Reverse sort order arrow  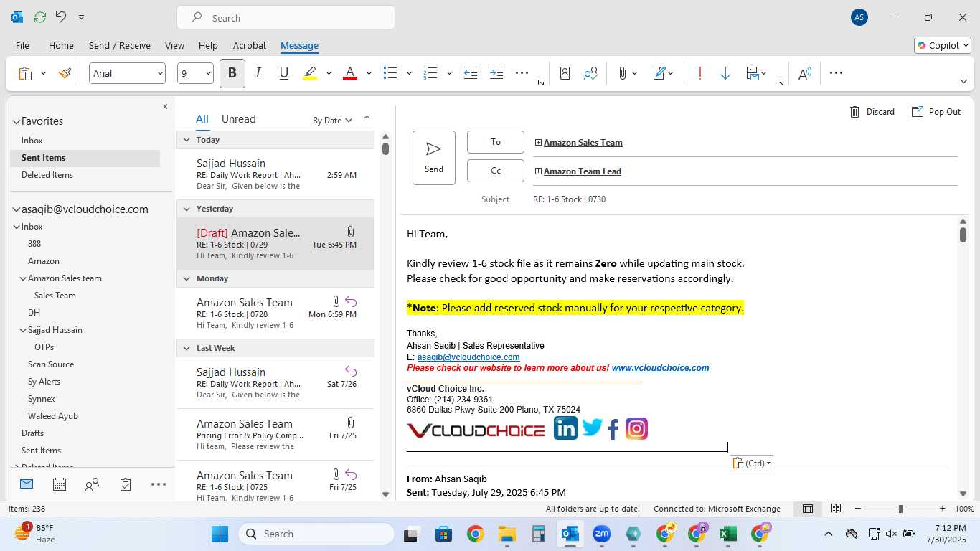367,120
